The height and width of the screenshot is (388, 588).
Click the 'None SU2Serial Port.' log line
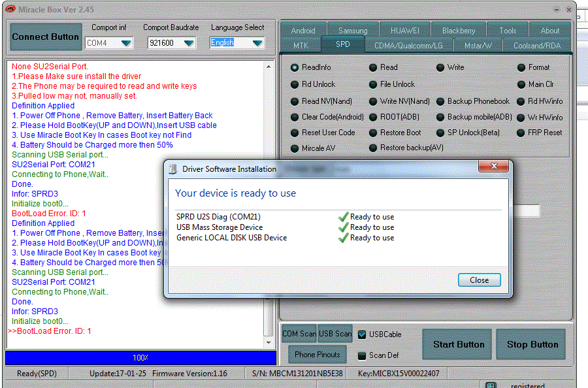(50, 67)
